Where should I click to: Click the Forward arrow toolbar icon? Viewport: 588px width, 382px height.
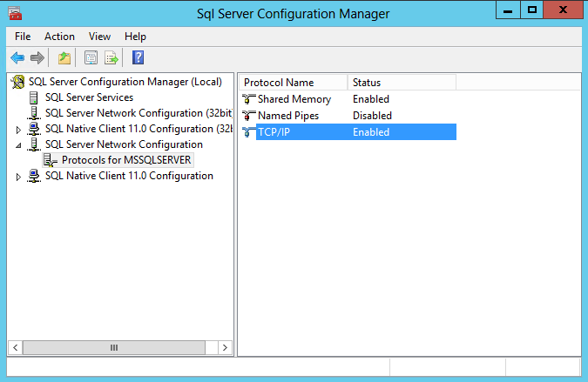37,58
